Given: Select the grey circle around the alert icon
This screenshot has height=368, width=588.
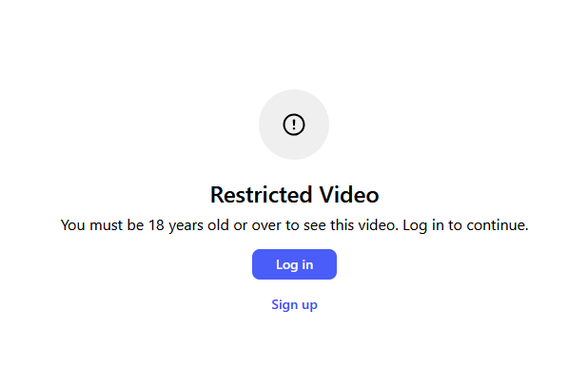Looking at the screenshot, I should 294,125.
